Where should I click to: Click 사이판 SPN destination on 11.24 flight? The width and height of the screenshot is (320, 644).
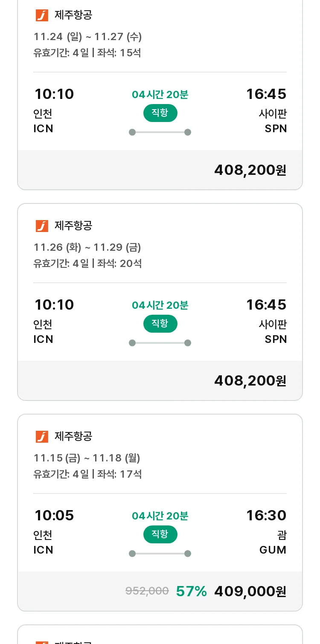[x=273, y=121]
